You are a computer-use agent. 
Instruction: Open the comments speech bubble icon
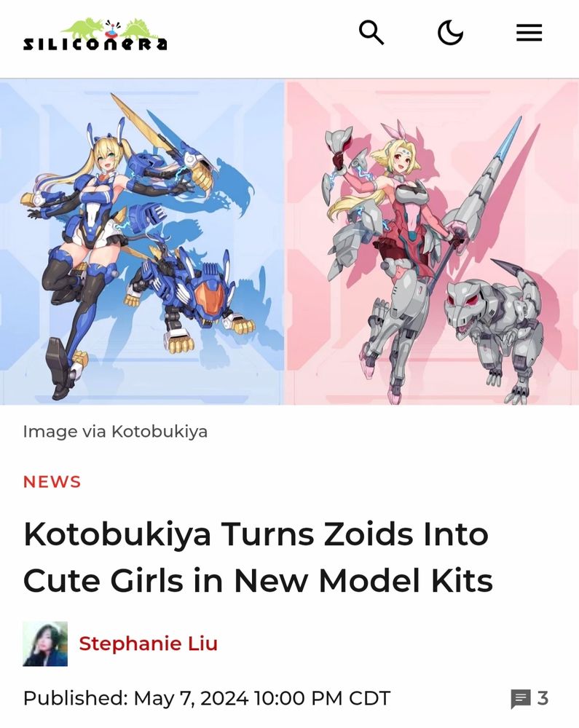tap(521, 699)
